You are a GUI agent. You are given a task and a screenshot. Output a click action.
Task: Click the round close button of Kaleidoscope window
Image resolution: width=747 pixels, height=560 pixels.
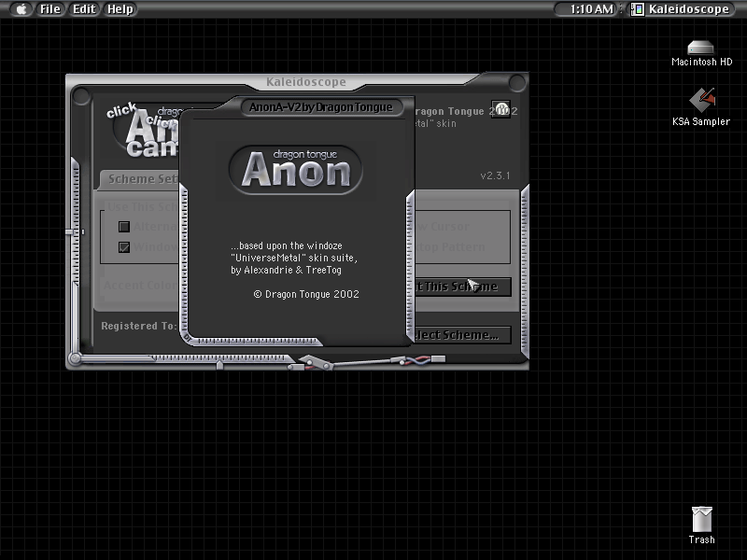tap(81, 96)
